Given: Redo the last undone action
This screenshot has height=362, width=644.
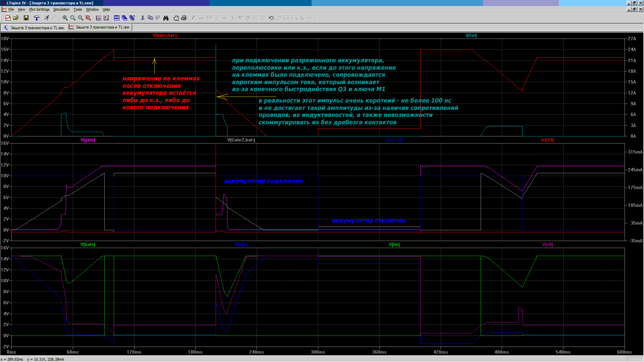Looking at the screenshot, I should 279,18.
